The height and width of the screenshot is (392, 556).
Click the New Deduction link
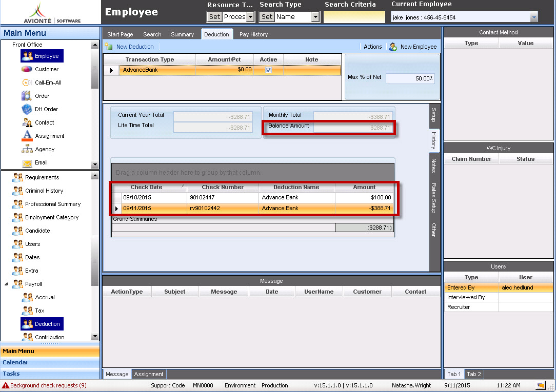[x=135, y=47]
